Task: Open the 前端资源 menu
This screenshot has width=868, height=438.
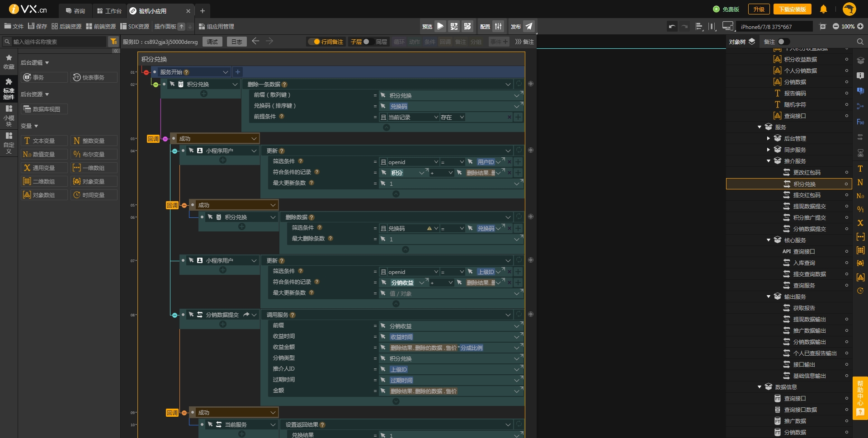Action: click(101, 26)
